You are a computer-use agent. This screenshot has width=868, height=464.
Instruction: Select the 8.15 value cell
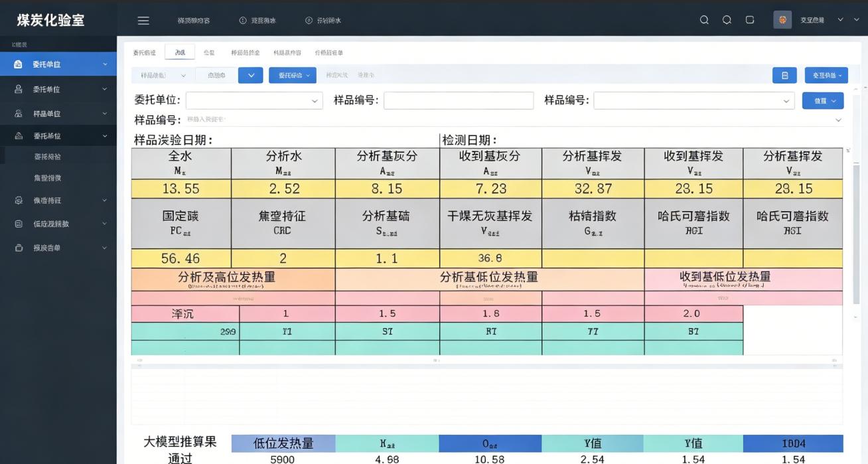tap(388, 189)
